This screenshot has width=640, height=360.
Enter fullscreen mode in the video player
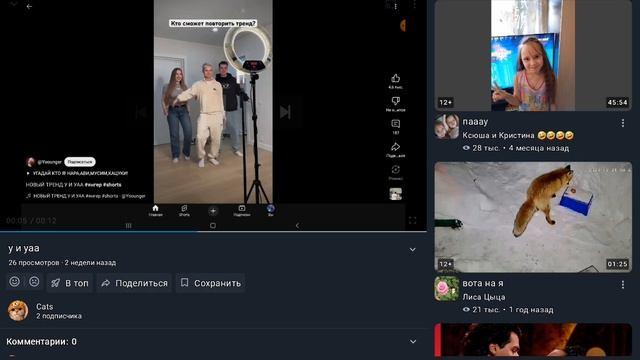click(x=412, y=220)
